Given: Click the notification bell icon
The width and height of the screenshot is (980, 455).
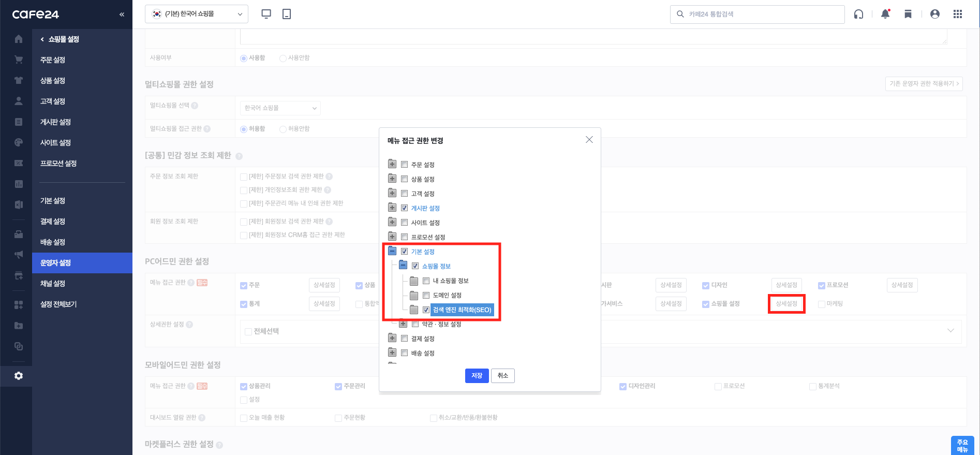Looking at the screenshot, I should click(885, 14).
